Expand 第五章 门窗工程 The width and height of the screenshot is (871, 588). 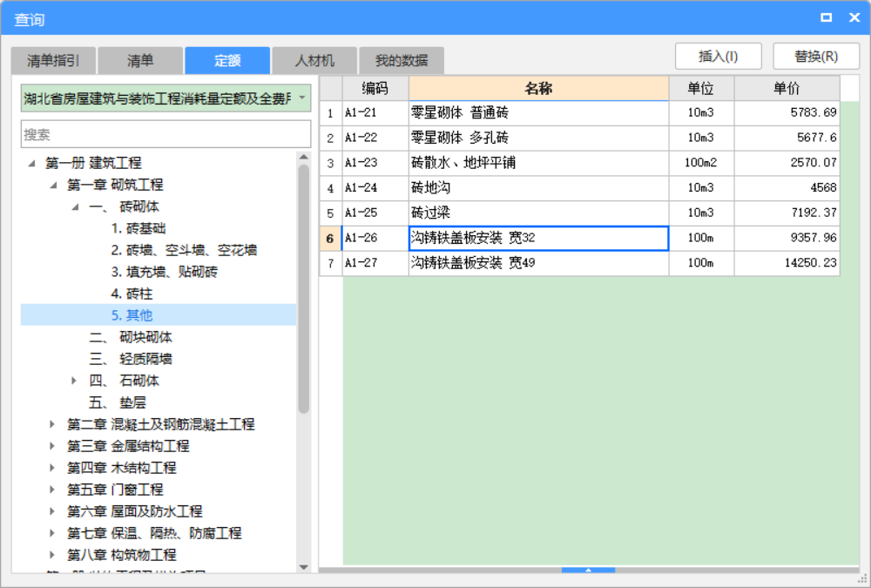51,490
